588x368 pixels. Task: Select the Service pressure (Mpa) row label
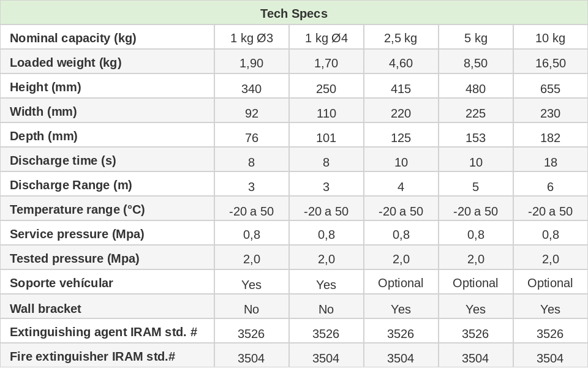click(x=77, y=234)
